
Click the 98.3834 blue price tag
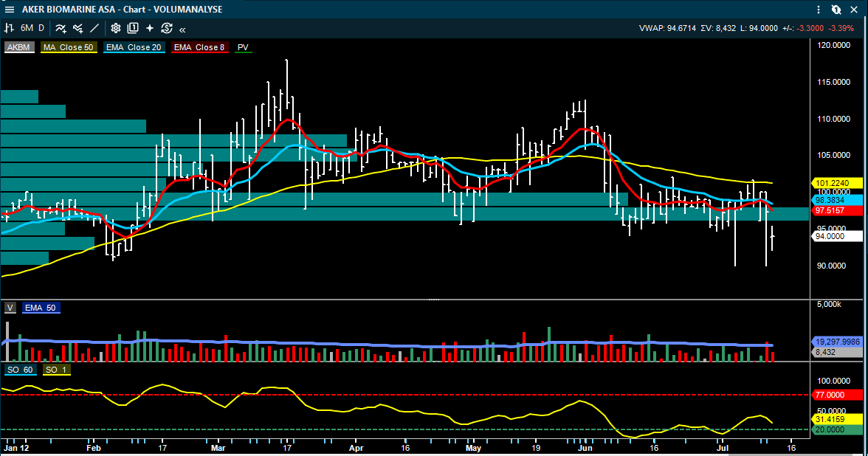click(836, 200)
